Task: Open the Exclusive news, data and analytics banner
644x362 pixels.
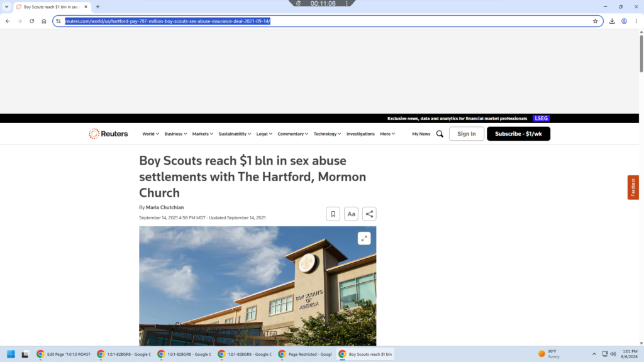Action: pyautogui.click(x=457, y=118)
